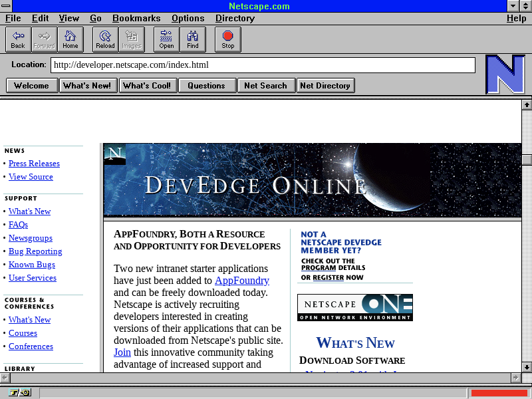
Task: Click the Netscape N logo animation
Action: 505,74
